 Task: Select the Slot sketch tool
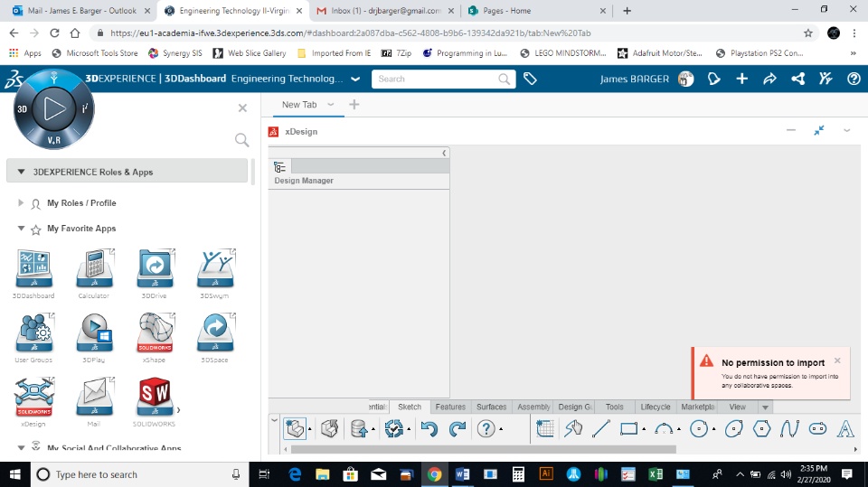[817, 429]
